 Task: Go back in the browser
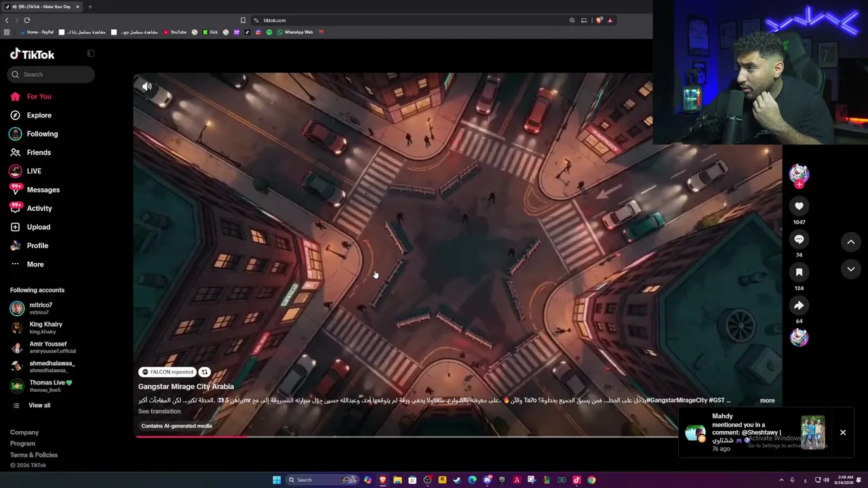[x=7, y=20]
